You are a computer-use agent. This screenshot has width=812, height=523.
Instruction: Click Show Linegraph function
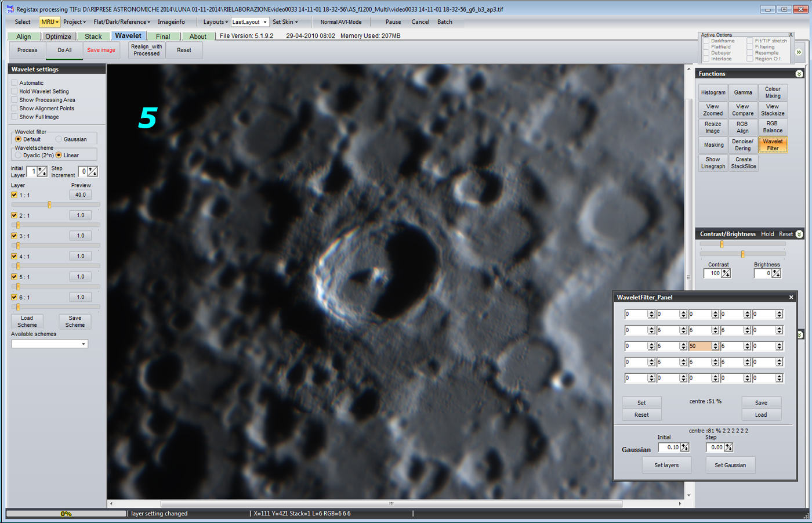coord(713,163)
